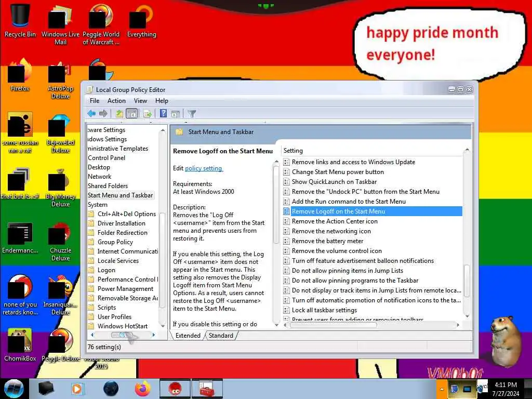
Task: Click description pane scroll down arrow
Action: pos(276,325)
